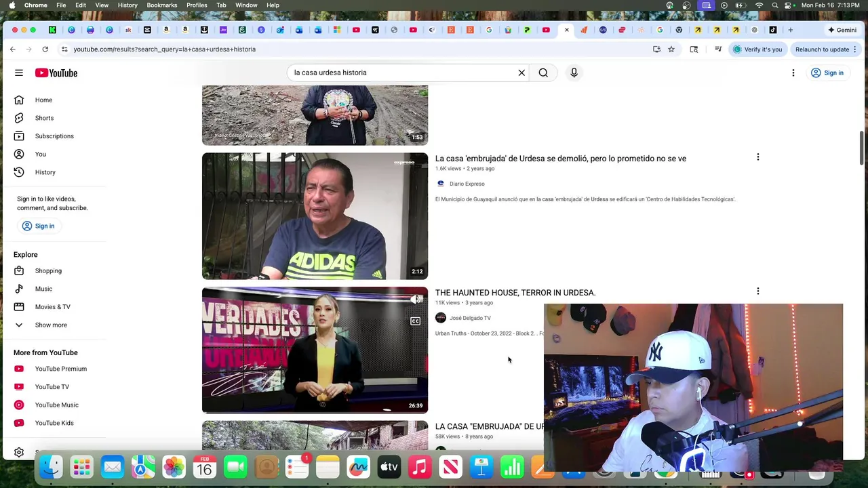This screenshot has width=868, height=488.
Task: Click the page vertical scrollbar thumb
Action: [863, 148]
